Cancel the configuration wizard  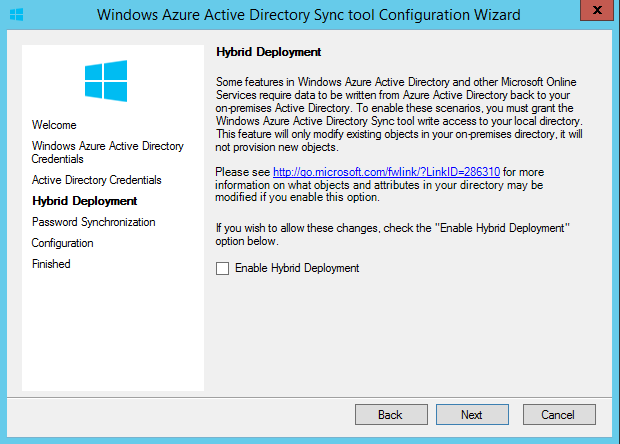559,414
